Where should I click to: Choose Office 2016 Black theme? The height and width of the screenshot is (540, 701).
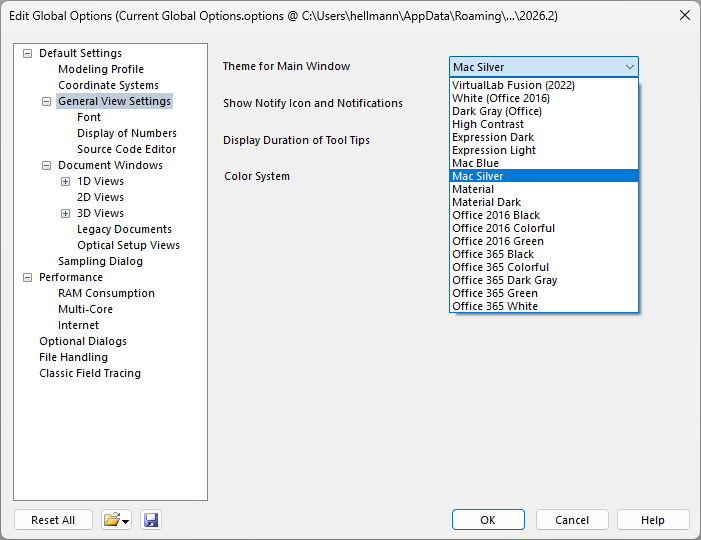pyautogui.click(x=544, y=215)
